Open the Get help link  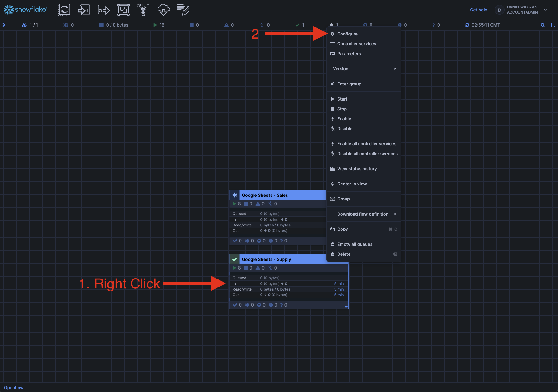tap(478, 10)
